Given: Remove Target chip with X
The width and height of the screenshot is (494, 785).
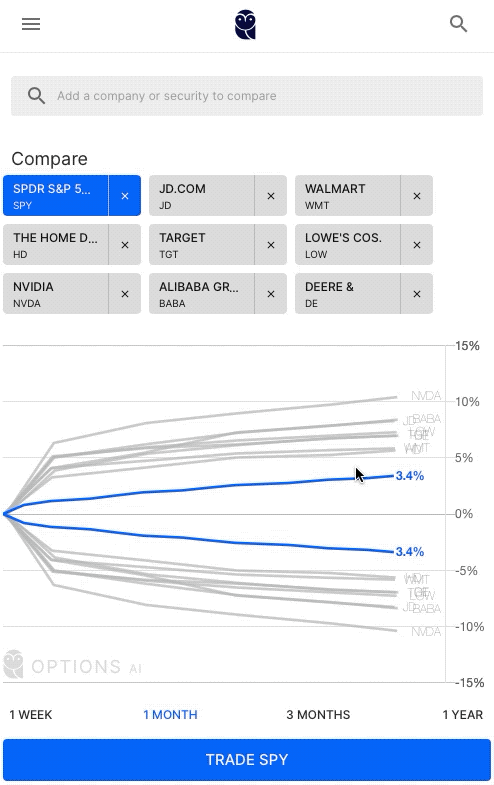Looking at the screenshot, I should point(271,245).
